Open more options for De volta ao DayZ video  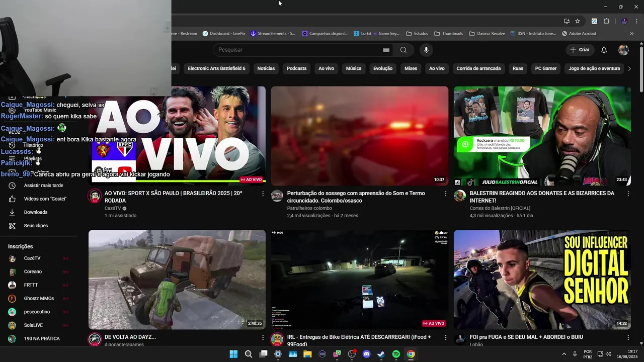(x=263, y=337)
